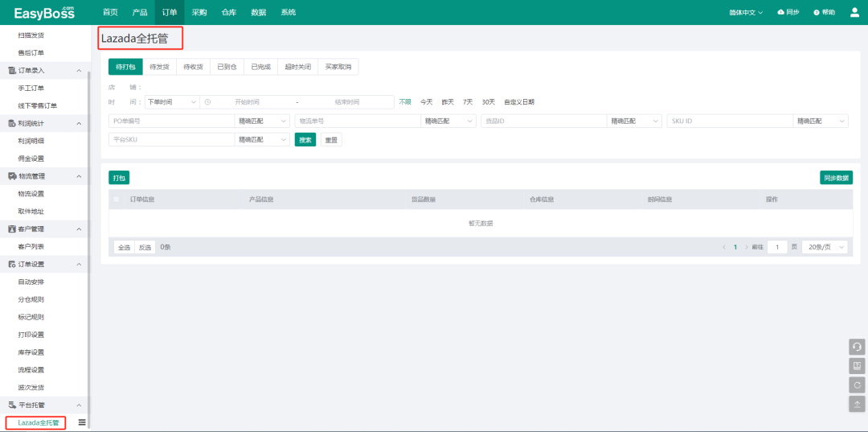This screenshot has height=432, width=868.
Task: Click the hamburger icon beside Lazada全托管
Action: pyautogui.click(x=82, y=422)
